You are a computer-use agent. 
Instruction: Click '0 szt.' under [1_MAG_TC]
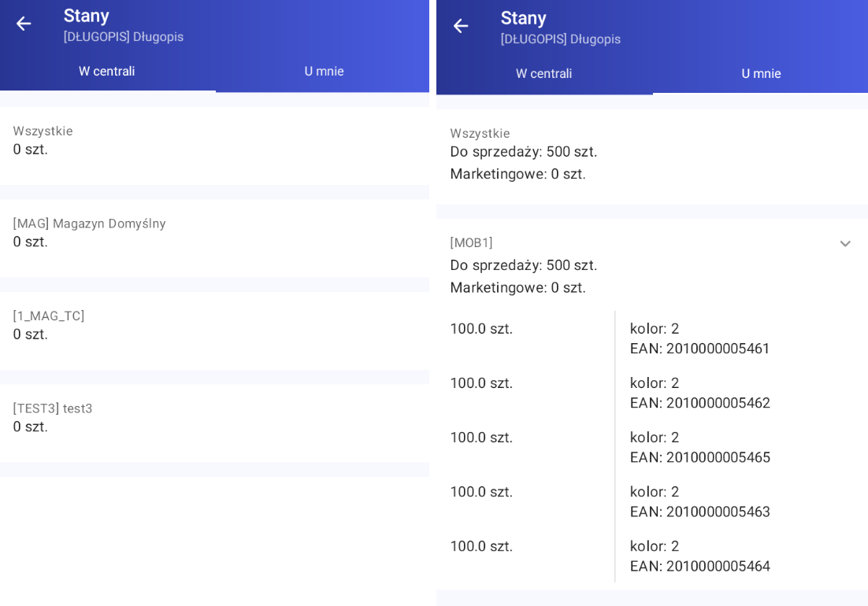(x=31, y=334)
